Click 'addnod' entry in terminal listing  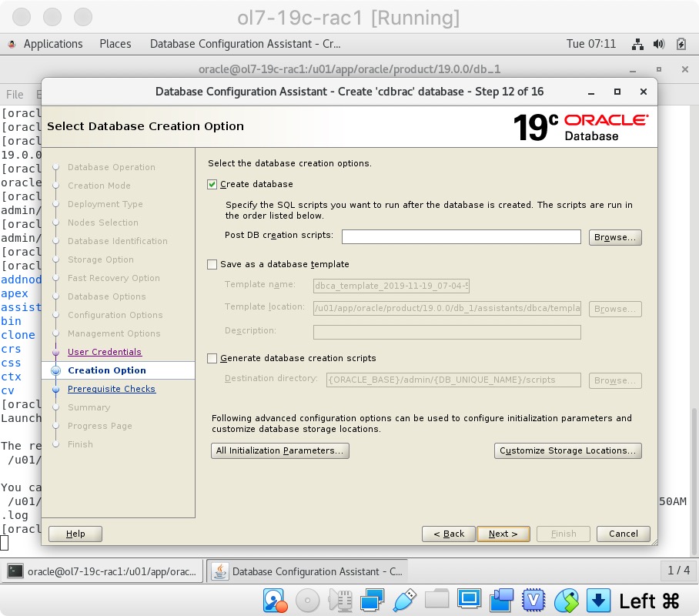click(21, 280)
